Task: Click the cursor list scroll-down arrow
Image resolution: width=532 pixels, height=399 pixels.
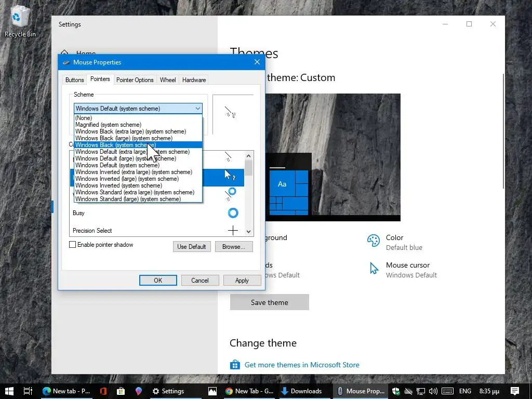Action: pos(249,231)
